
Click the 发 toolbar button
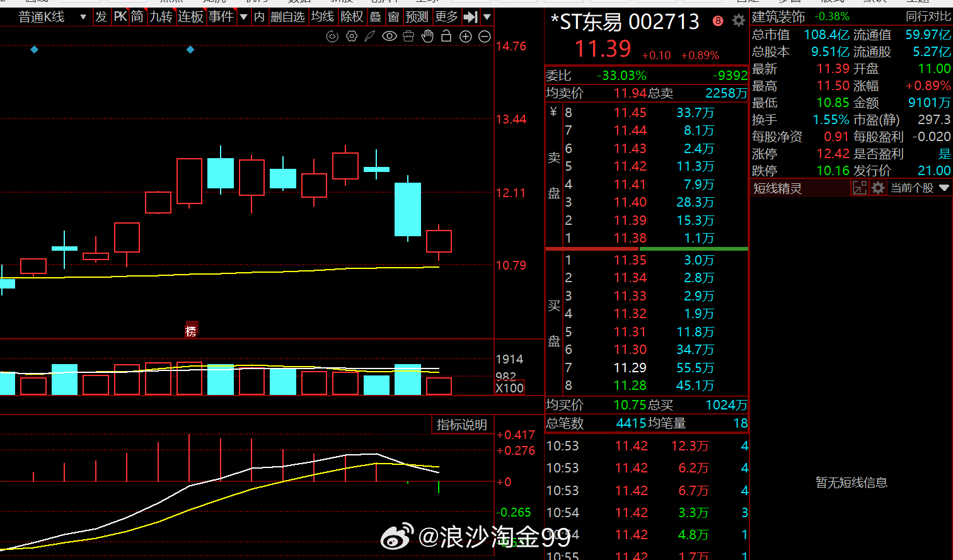coord(101,17)
